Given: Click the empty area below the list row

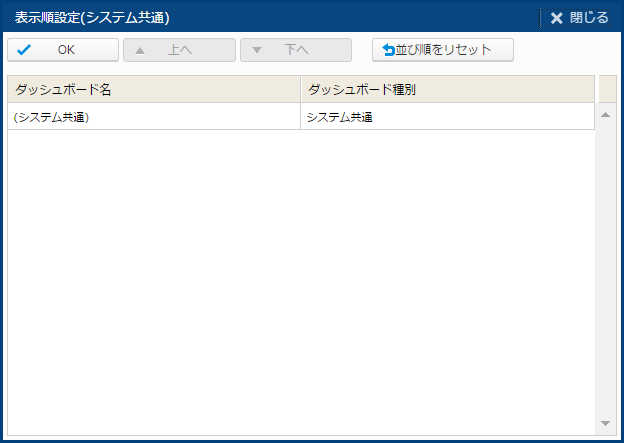Looking at the screenshot, I should (300, 280).
